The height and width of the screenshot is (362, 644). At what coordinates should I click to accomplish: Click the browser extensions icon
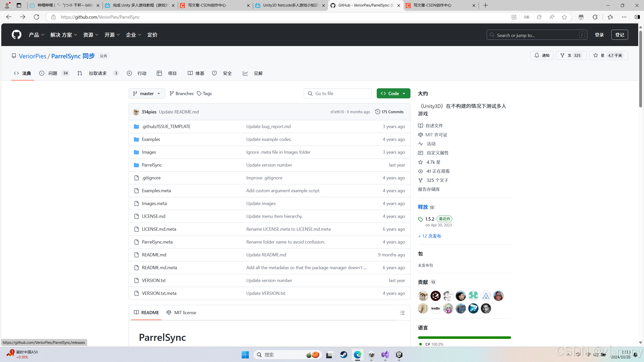coord(595,17)
